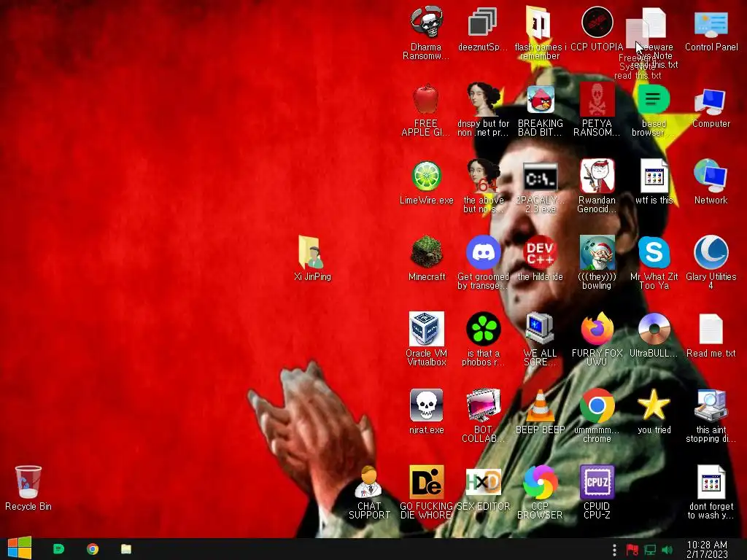Launch the green based browser from taskbar
This screenshot has height=560, width=747.
[58, 549]
